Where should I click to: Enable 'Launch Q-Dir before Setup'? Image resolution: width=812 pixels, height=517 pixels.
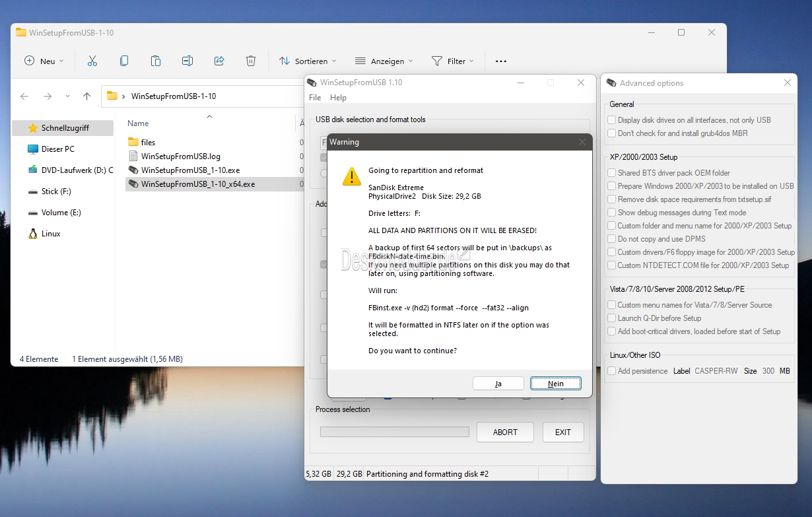612,318
